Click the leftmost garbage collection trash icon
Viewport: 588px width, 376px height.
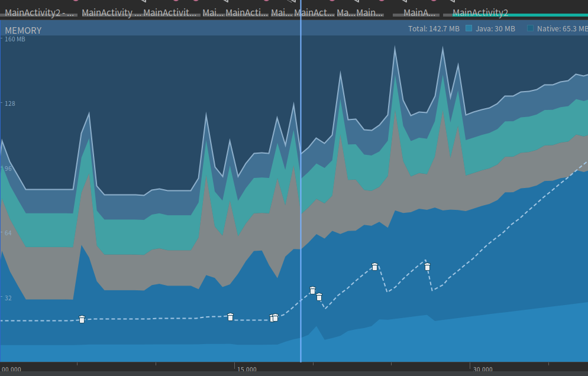(x=82, y=319)
